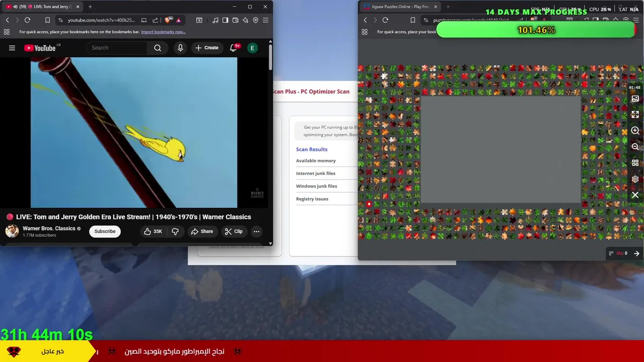Open YouTube notifications bell
The height and width of the screenshot is (362, 644).
[x=233, y=48]
